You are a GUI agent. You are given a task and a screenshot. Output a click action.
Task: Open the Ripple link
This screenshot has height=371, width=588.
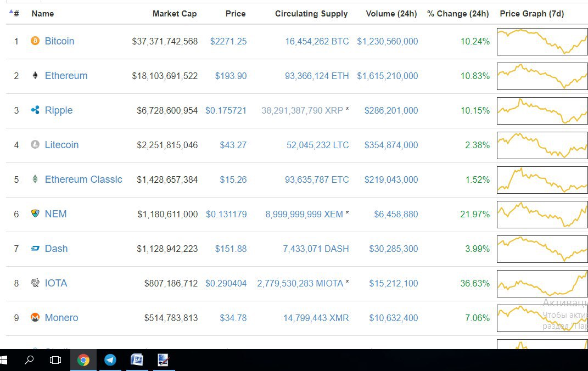point(59,110)
